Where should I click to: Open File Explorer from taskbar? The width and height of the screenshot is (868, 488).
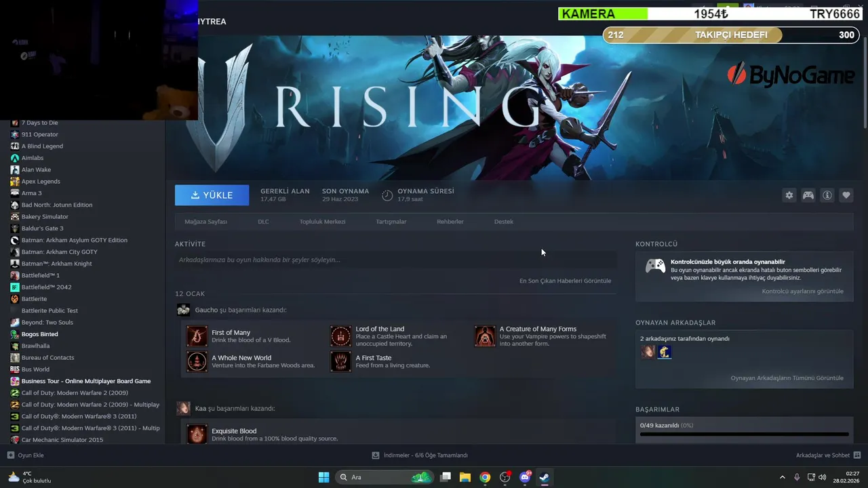coord(465,477)
